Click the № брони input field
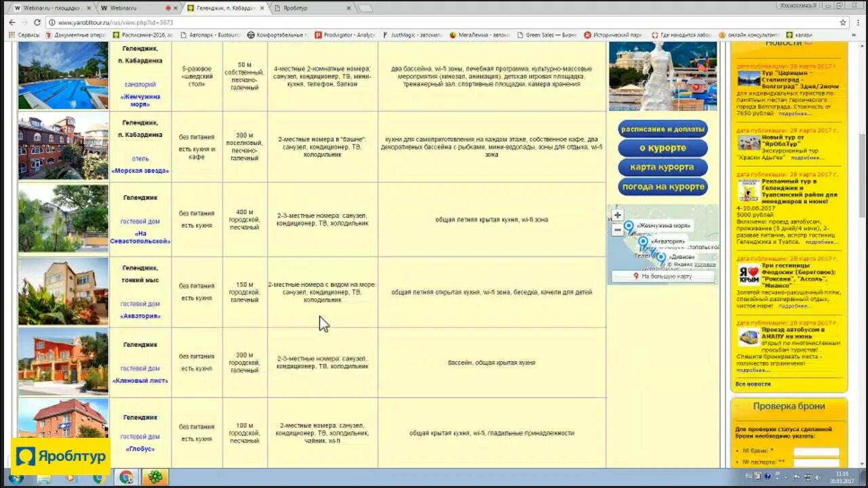868x488 pixels. pos(816,451)
